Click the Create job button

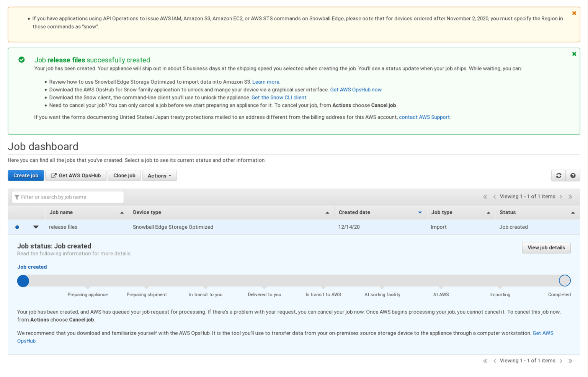tap(26, 175)
